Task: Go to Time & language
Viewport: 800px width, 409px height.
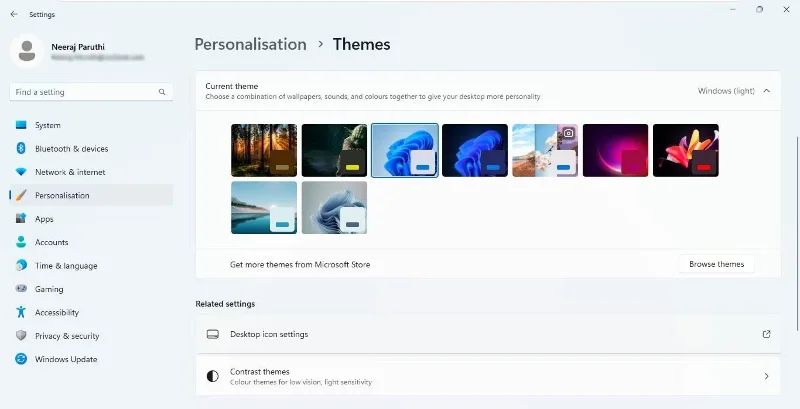Action: point(91,265)
